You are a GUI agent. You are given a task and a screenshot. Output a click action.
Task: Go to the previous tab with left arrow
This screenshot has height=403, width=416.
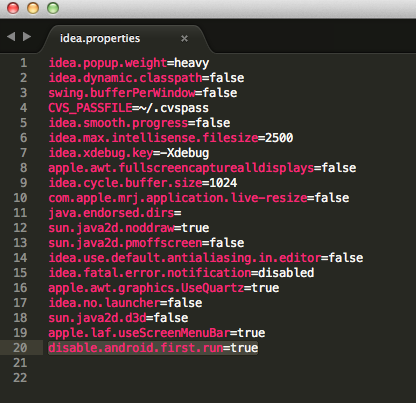point(11,37)
